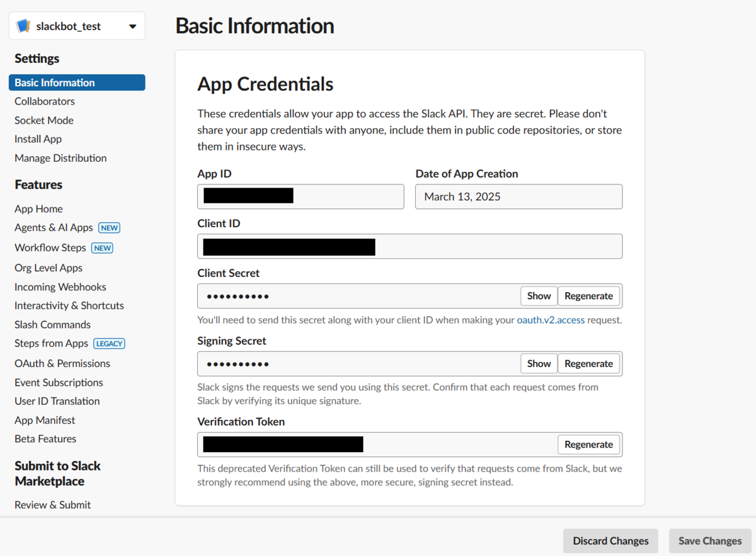Go to Event Subscriptions
Image resolution: width=756 pixels, height=556 pixels.
point(59,383)
